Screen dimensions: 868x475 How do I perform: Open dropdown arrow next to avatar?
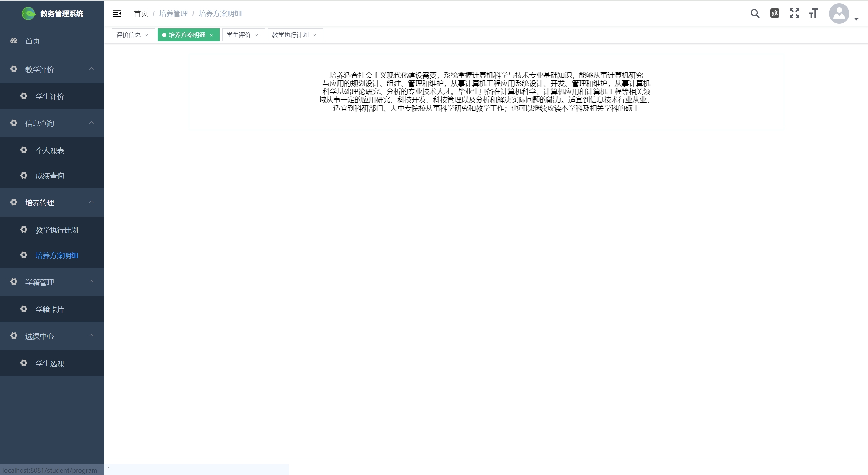856,19
